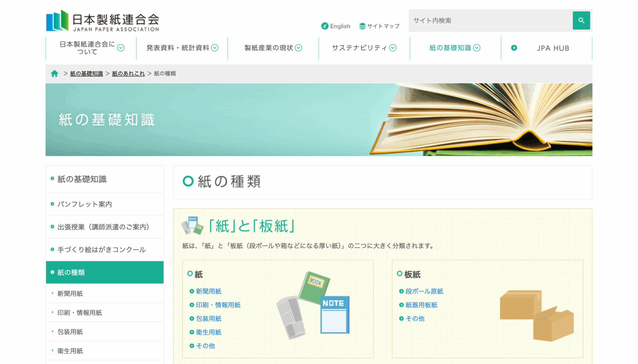Image resolution: width=638 pixels, height=364 pixels.
Task: Click the sitemap layers icon
Action: [362, 26]
